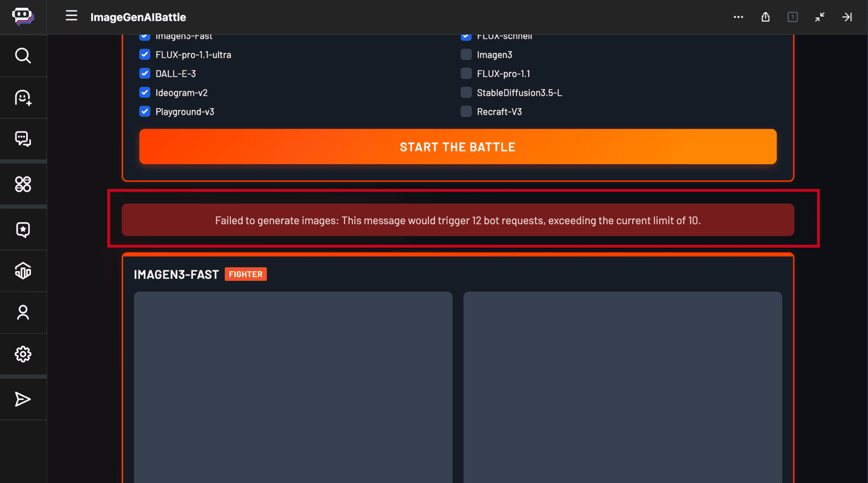Open the search icon in sidebar

click(23, 55)
